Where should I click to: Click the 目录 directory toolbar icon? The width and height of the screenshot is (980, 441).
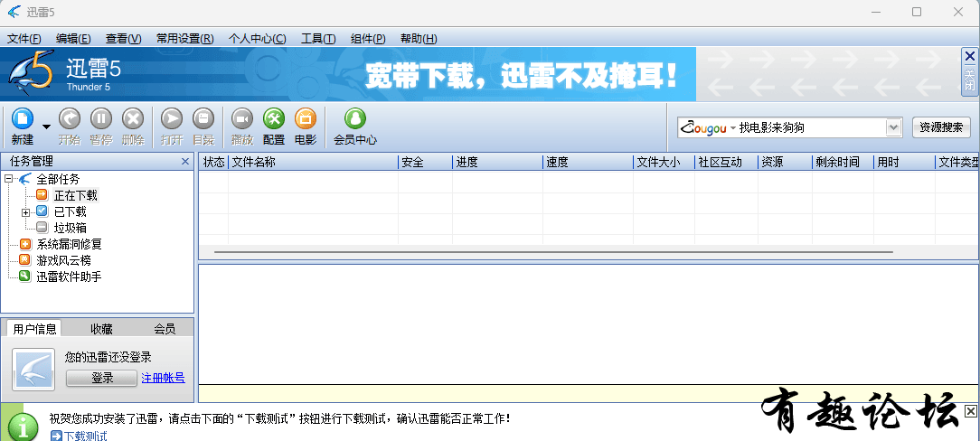point(203,118)
